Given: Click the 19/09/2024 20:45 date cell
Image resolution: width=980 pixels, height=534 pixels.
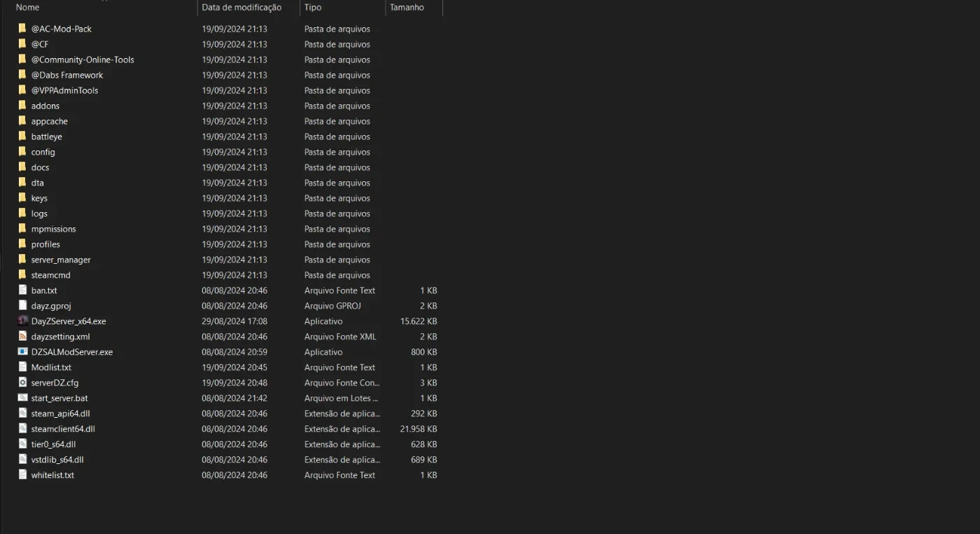Looking at the screenshot, I should click(234, 367).
